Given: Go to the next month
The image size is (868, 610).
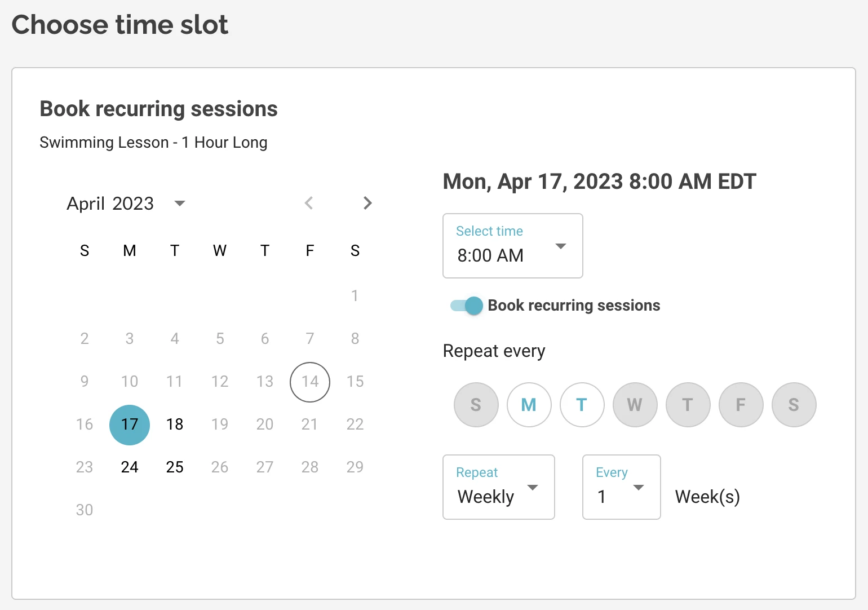Looking at the screenshot, I should (367, 203).
